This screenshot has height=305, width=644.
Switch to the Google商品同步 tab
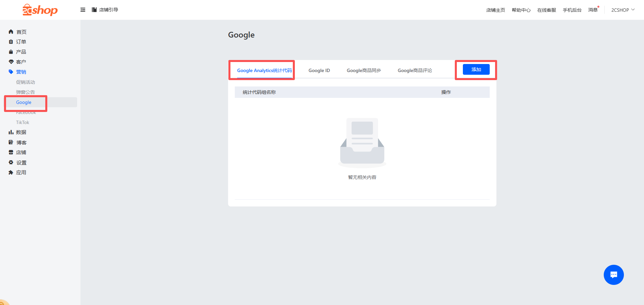point(364,70)
